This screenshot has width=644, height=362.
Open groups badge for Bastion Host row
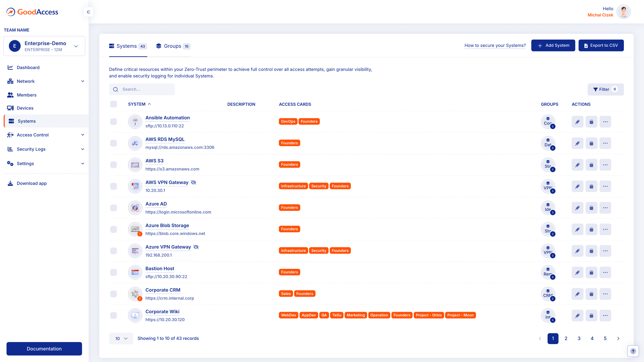[548, 272]
